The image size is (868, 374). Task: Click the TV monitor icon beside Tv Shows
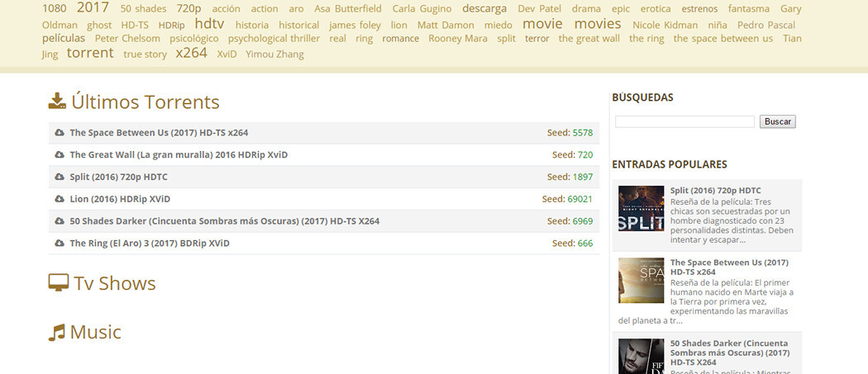58,283
